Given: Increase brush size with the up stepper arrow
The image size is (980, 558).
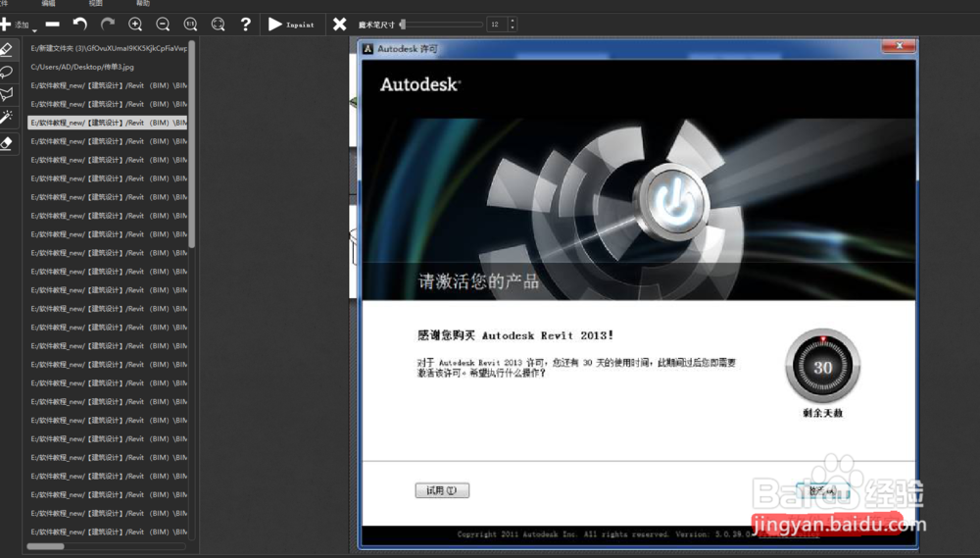Looking at the screenshot, I should tap(513, 22).
